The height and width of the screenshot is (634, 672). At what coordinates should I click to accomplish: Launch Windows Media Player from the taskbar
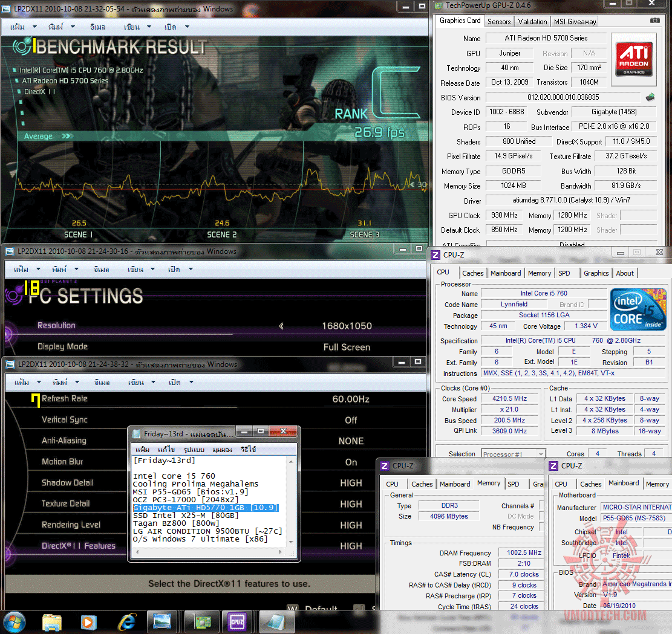89,622
